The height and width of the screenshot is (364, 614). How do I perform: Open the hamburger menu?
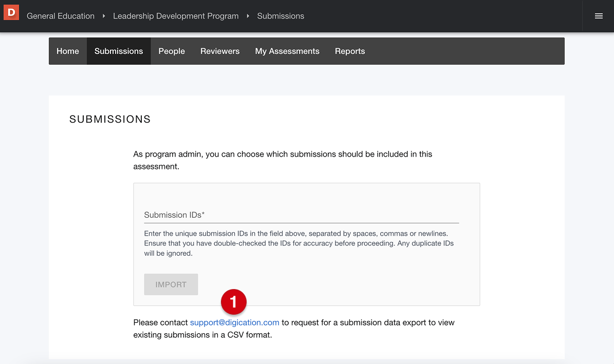click(598, 16)
